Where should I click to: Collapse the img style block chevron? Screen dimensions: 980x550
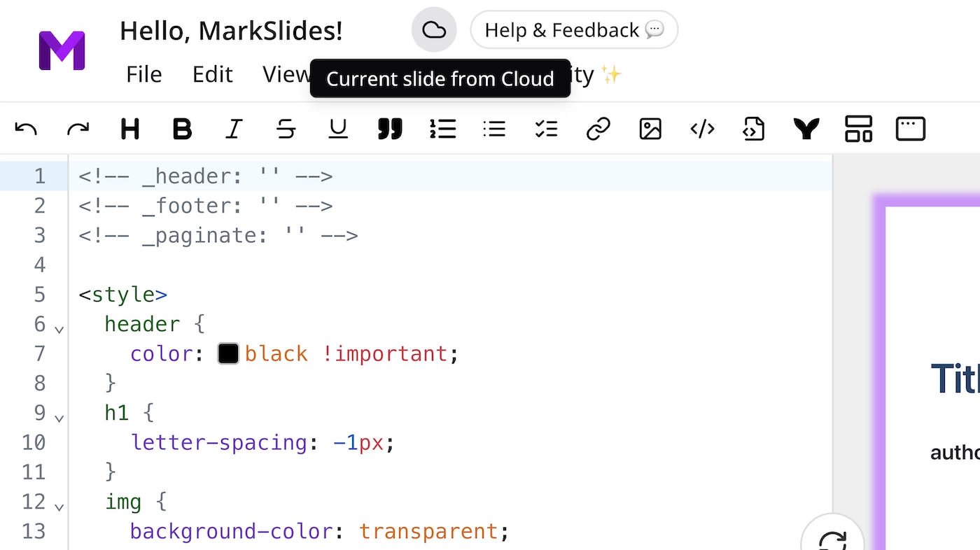coord(59,507)
